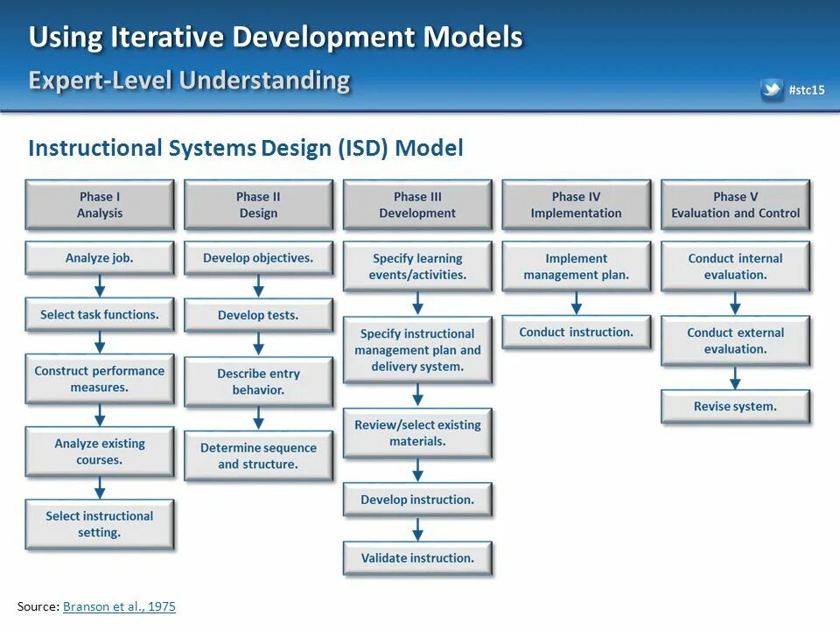Image resolution: width=840 pixels, height=630 pixels.
Task: Click 'Specify instructional management plan' box
Action: (417, 350)
